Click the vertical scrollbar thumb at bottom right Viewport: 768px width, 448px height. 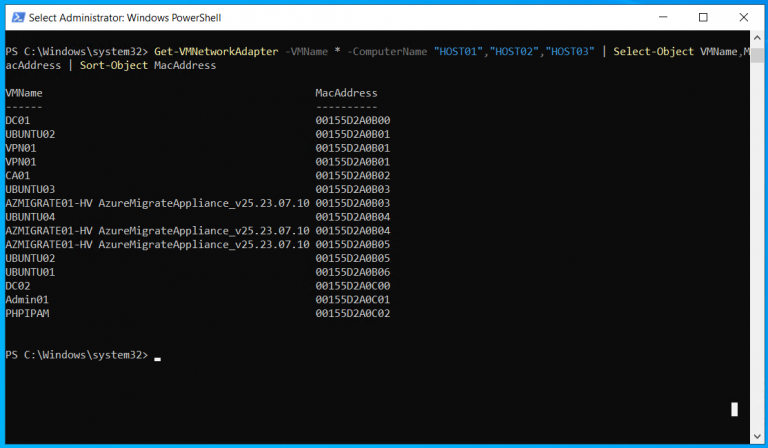tap(734, 408)
